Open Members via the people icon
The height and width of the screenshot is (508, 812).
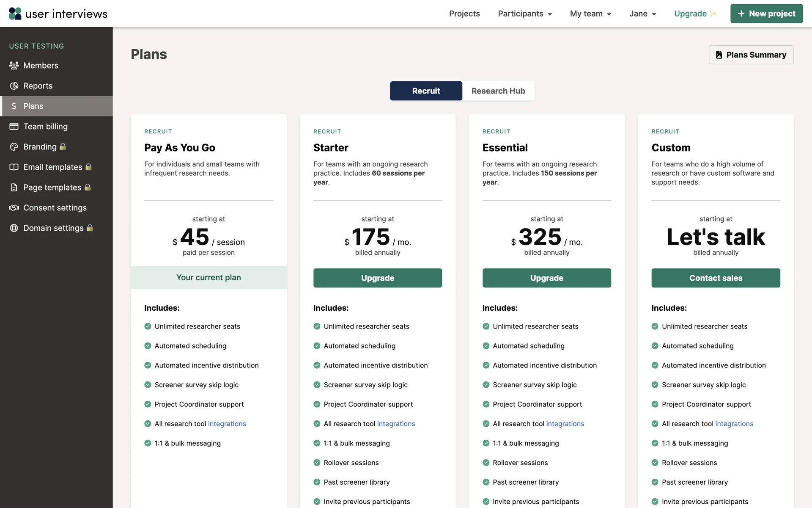[14, 66]
